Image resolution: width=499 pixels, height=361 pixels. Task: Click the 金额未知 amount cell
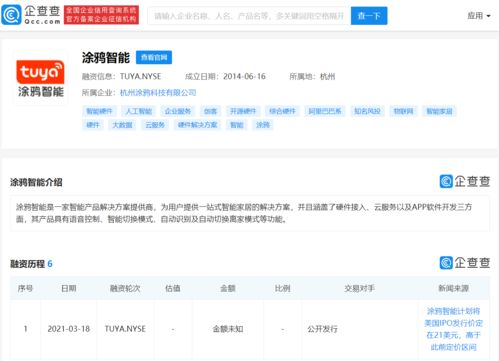pos(228,329)
